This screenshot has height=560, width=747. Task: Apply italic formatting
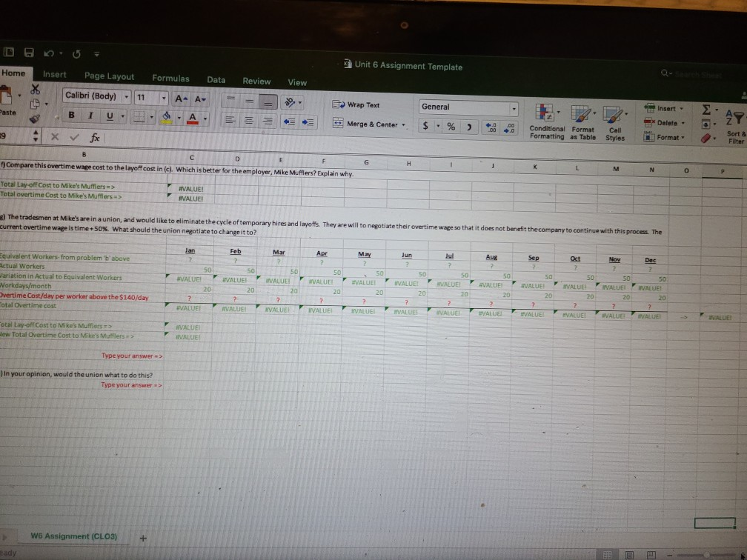(90, 115)
